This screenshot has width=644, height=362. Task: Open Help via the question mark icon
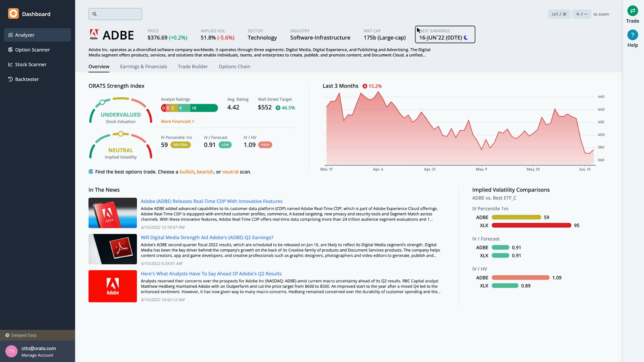click(632, 35)
